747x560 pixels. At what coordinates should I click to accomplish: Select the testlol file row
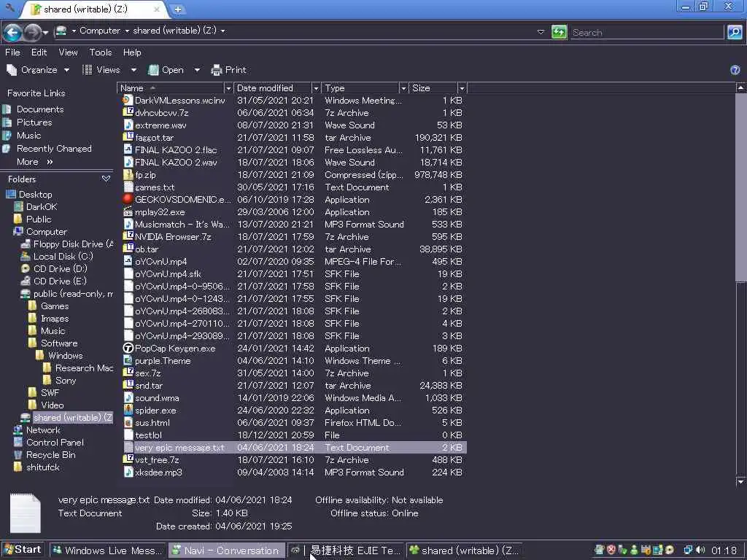293,435
